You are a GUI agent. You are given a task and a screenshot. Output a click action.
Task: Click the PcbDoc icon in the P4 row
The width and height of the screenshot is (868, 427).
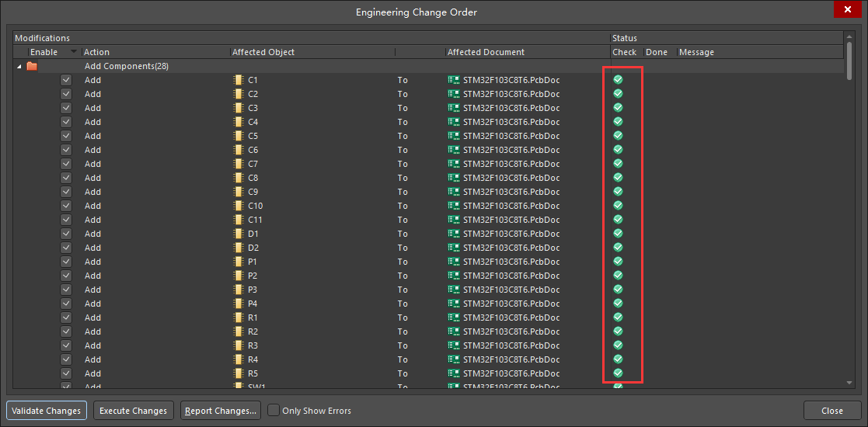[454, 304]
